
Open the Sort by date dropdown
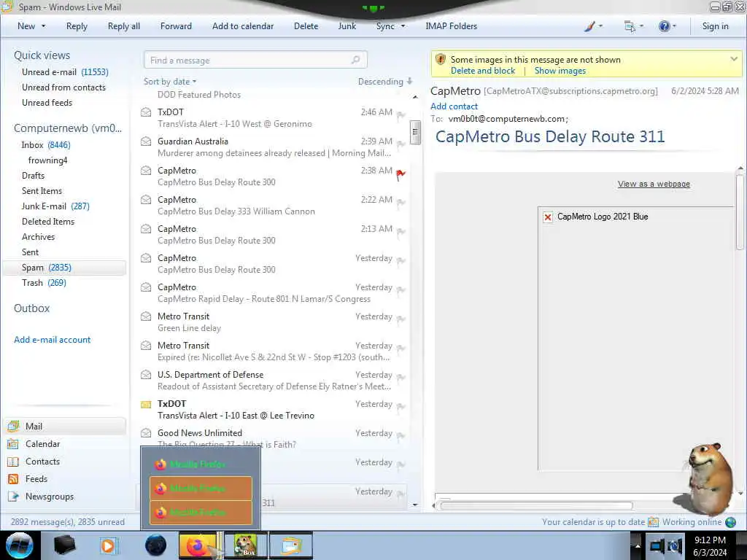point(170,82)
